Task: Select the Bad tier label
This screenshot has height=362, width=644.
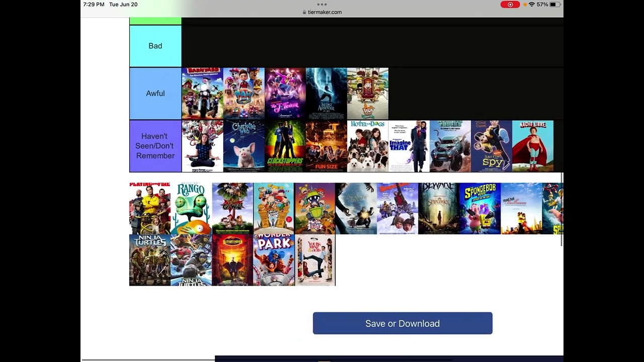Action: pos(155,46)
